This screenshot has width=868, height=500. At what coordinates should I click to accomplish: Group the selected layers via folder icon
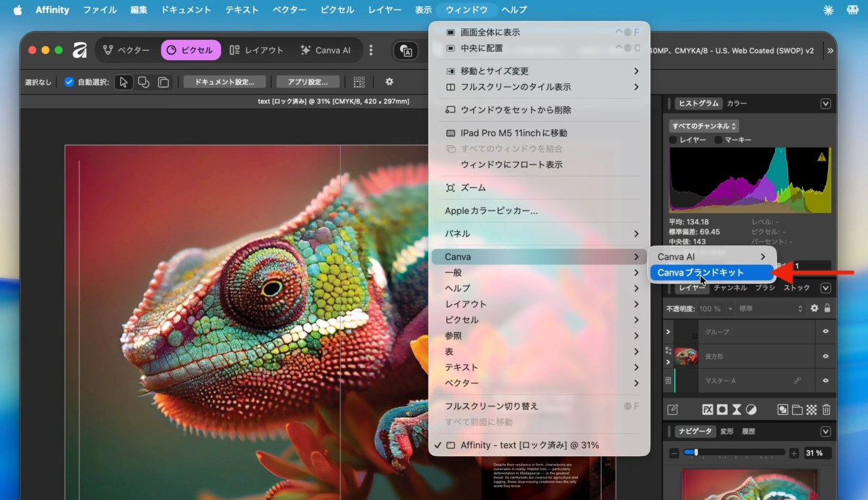(797, 409)
